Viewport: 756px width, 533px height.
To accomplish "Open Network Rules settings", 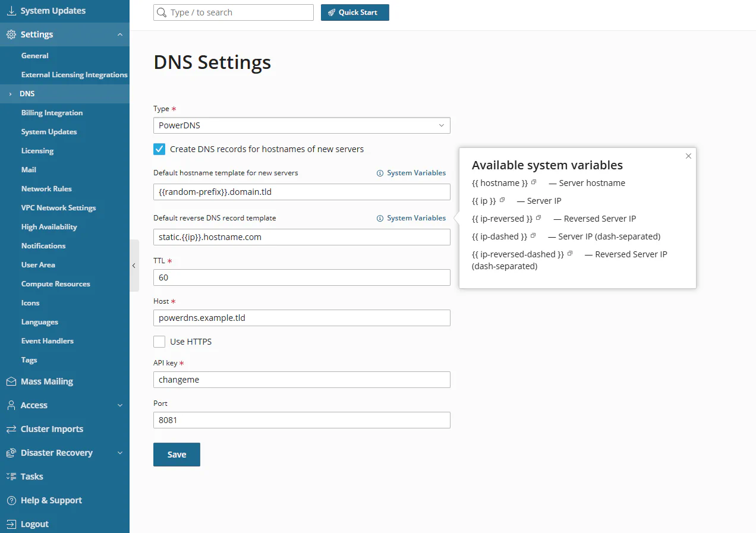I will [46, 189].
